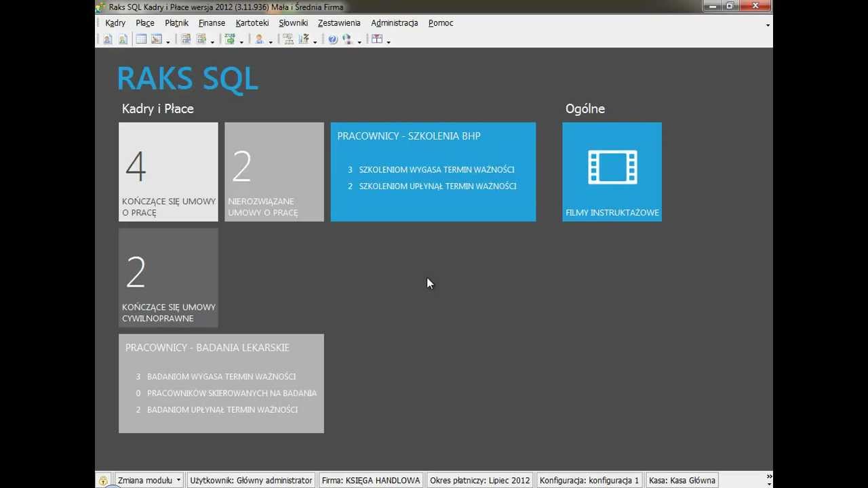868x488 pixels.
Task: Click the lock icon in status bar
Action: 103,481
